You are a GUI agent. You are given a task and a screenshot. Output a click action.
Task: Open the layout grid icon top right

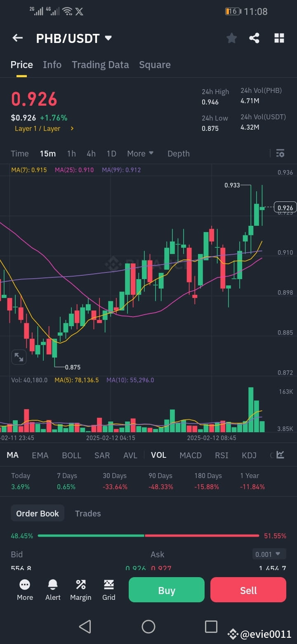coord(279,38)
